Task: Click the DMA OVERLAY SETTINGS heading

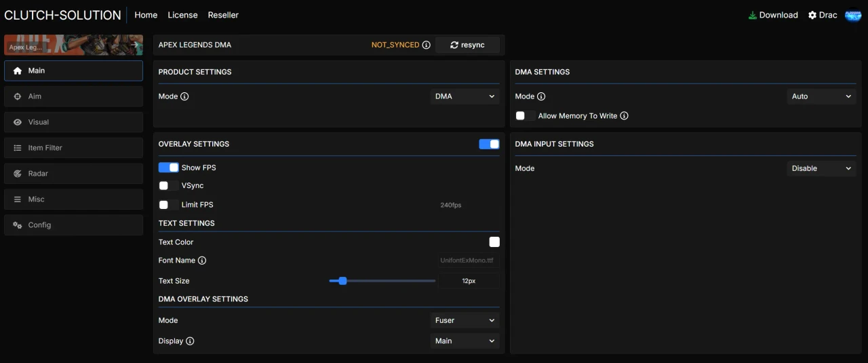Action: click(203, 299)
